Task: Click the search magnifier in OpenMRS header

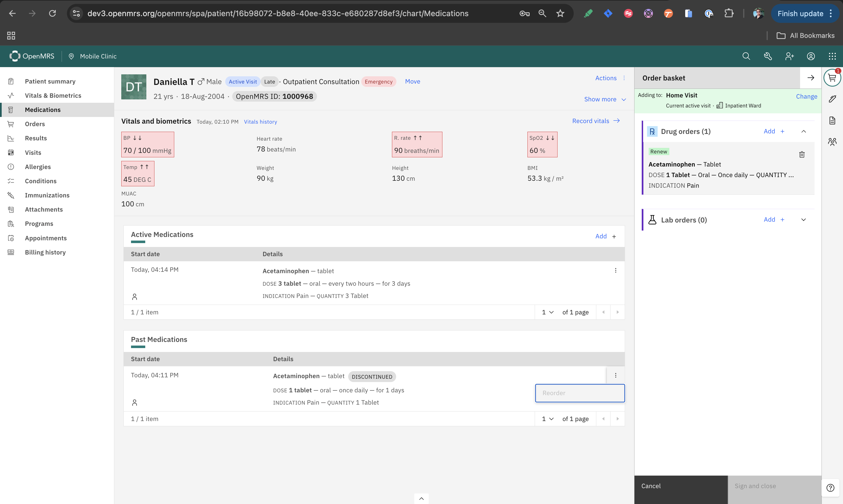Action: [746, 56]
